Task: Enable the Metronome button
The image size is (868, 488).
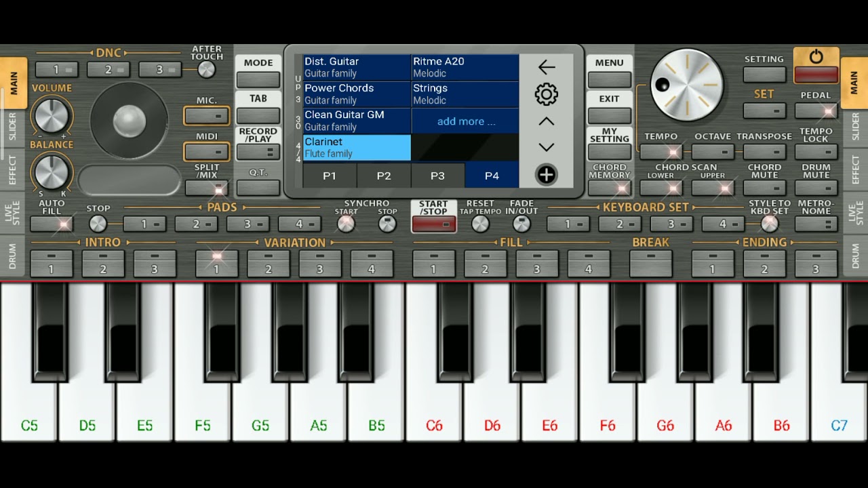Action: [816, 224]
